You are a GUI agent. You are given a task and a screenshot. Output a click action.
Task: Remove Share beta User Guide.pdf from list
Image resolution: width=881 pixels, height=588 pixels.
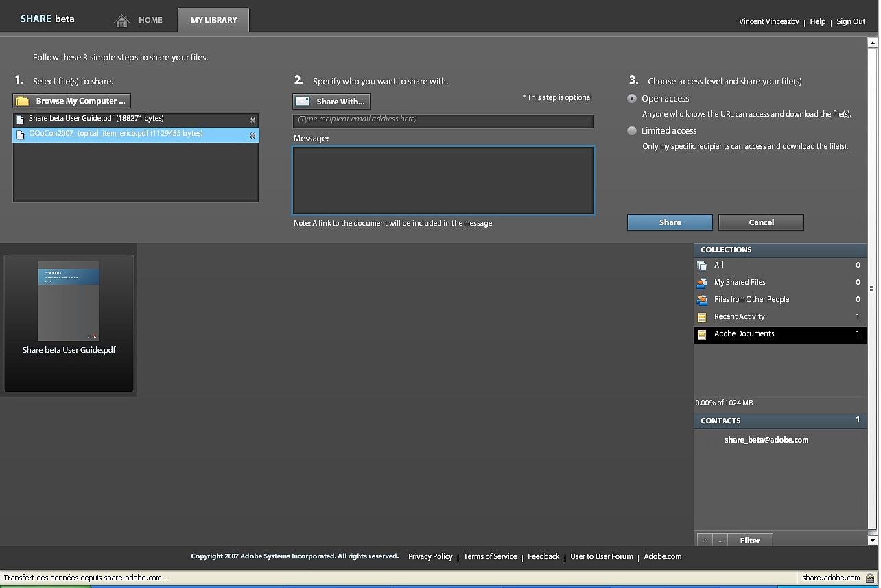click(x=252, y=120)
